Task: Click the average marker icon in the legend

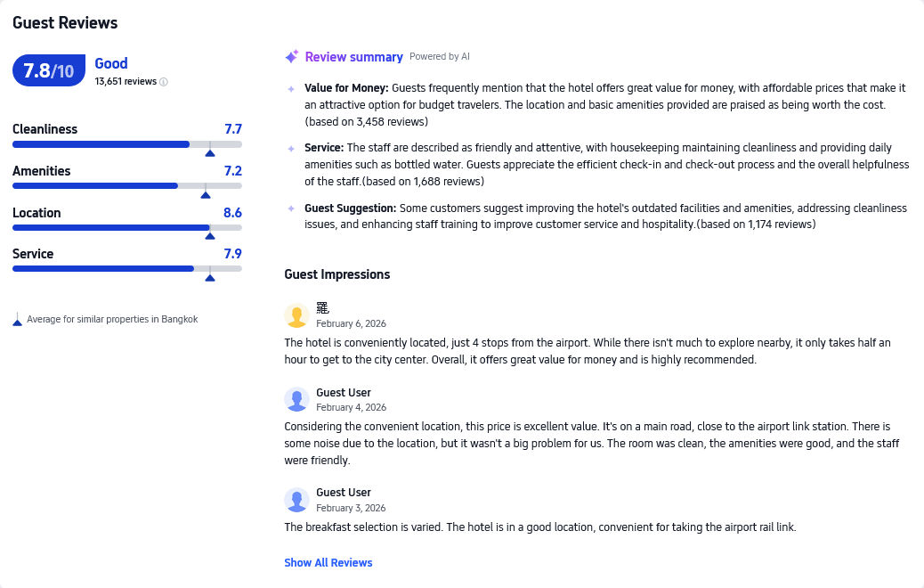Action: point(17,320)
